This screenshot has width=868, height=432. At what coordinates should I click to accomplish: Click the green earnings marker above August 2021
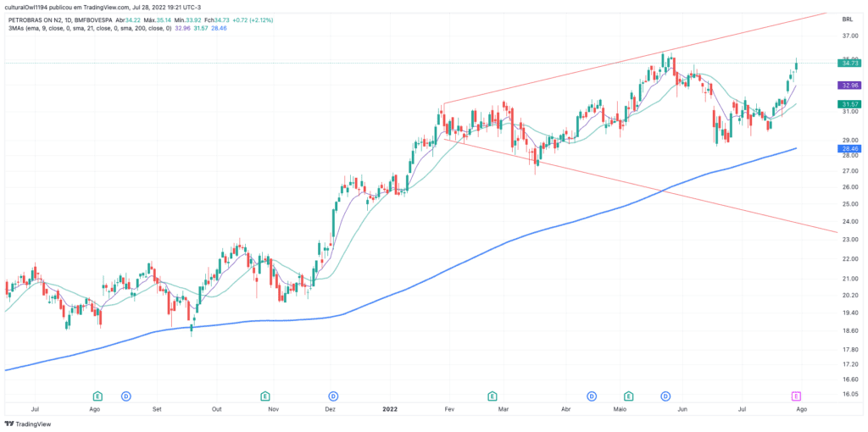(97, 396)
